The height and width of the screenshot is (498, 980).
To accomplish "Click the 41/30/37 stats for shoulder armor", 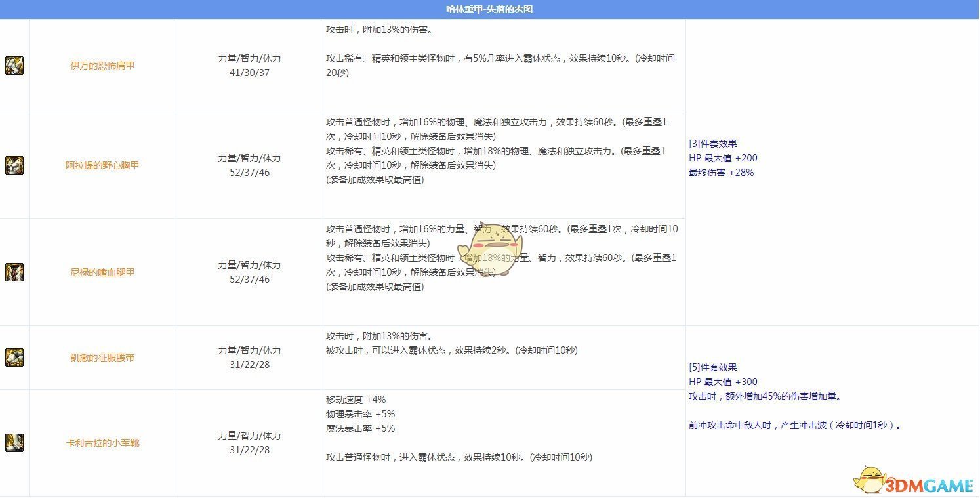I will 249,73.
